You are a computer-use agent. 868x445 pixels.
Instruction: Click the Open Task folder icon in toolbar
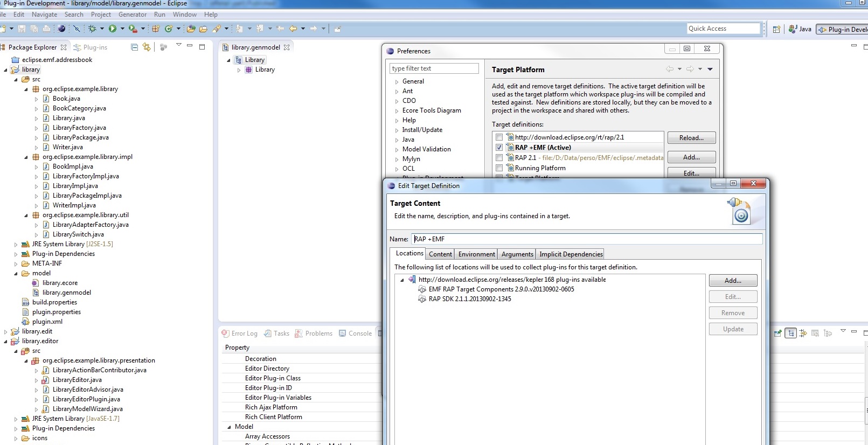203,29
